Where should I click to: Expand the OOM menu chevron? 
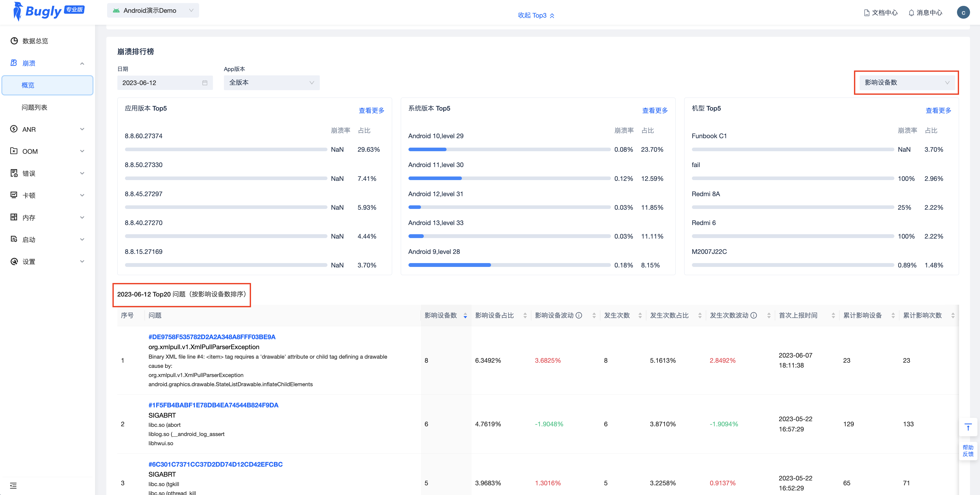pos(82,151)
